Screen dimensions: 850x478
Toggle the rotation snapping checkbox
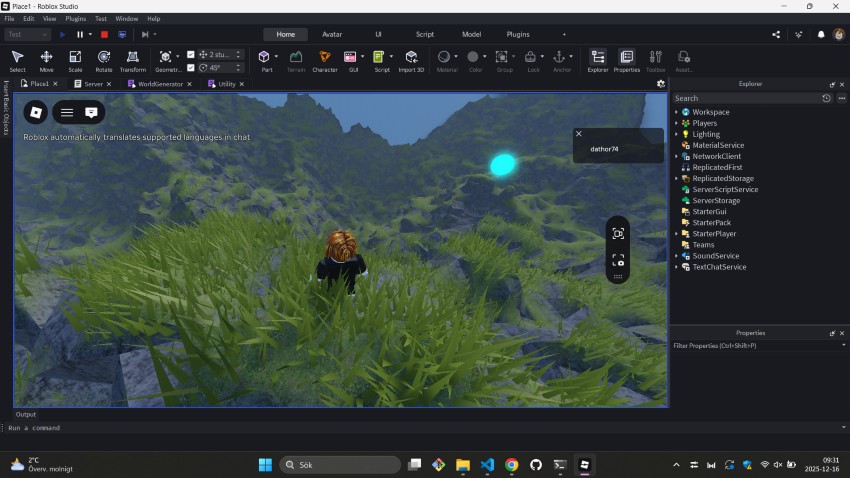tap(191, 68)
